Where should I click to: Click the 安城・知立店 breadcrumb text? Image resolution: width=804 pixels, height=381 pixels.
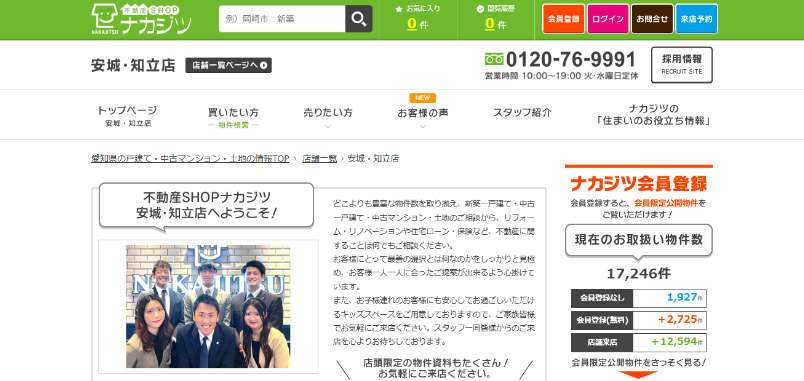pos(373,158)
